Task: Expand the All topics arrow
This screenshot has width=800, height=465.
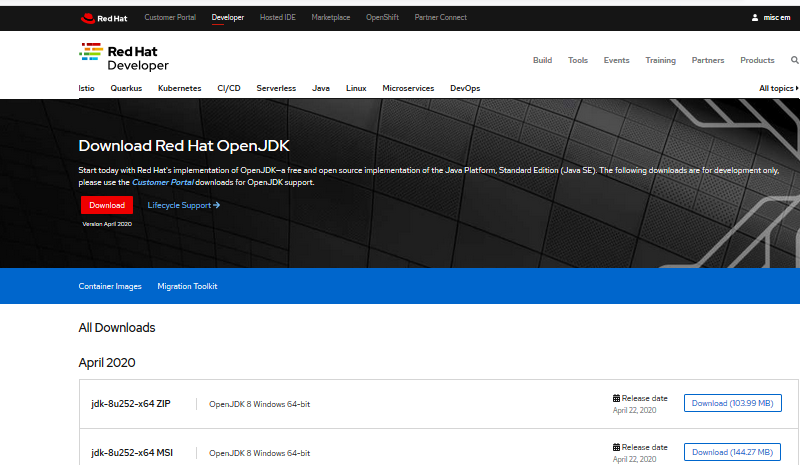Action: coord(797,88)
